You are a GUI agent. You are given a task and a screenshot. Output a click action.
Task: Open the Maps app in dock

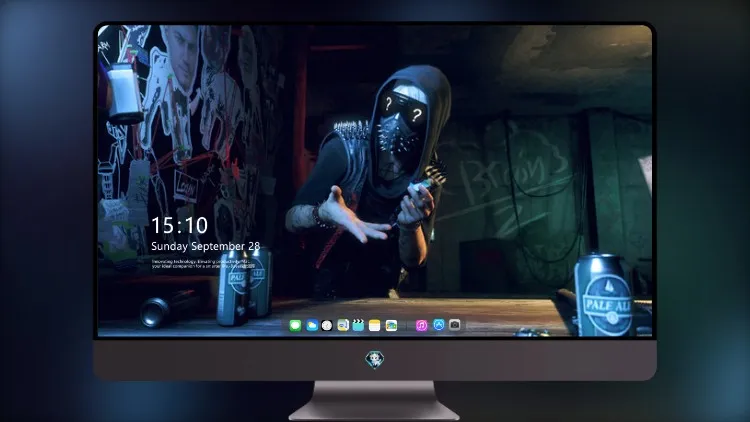coord(343,326)
